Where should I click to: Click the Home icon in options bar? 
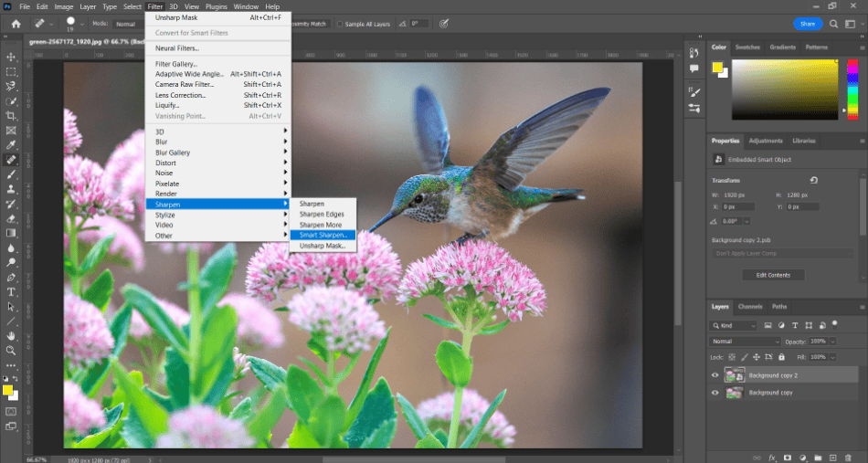(x=16, y=24)
